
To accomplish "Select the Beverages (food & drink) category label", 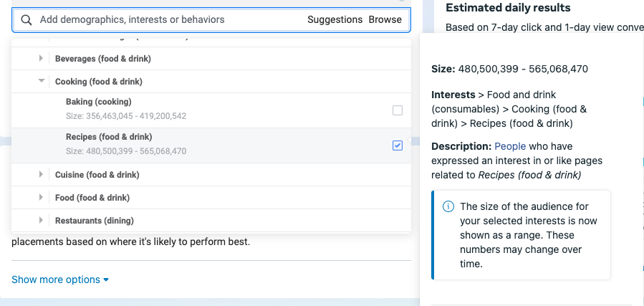I will (x=102, y=59).
